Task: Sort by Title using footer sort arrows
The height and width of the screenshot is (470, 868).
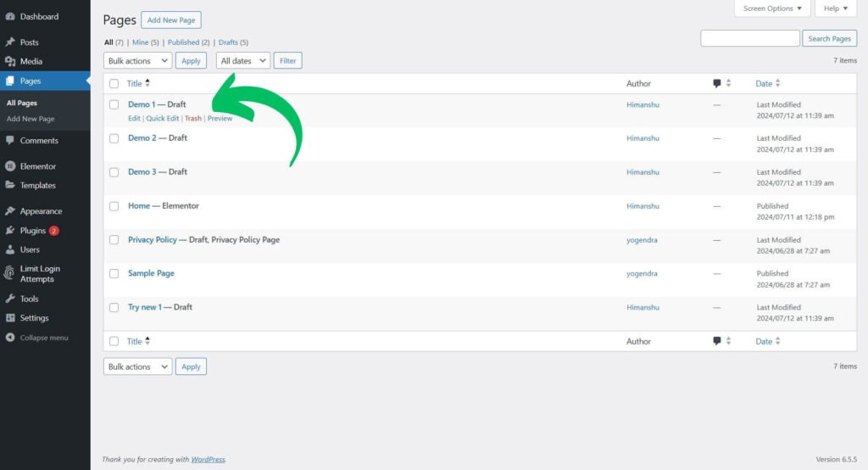Action: pyautogui.click(x=147, y=341)
